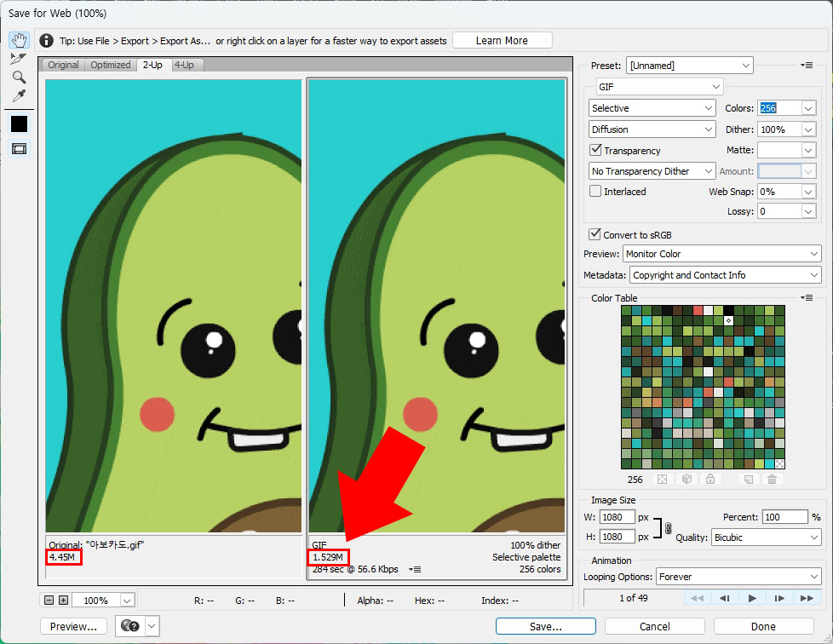Expand the Dither percentage dropdown arrow

tap(808, 129)
